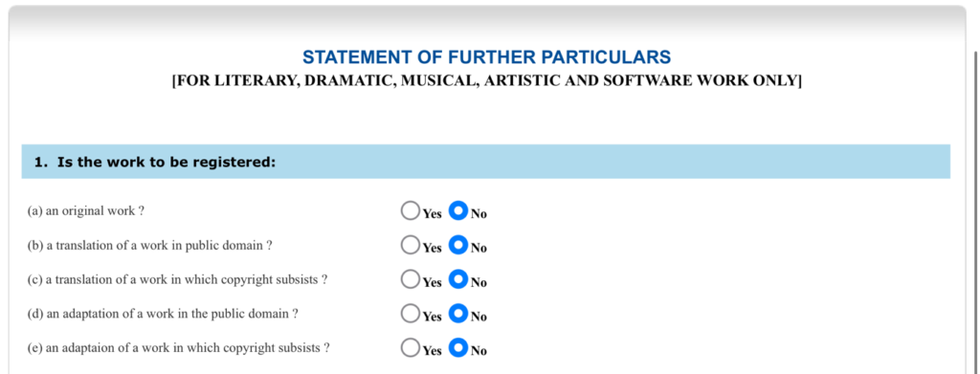Select No radio for an original work
Screen dimensions: 980x374
click(458, 211)
